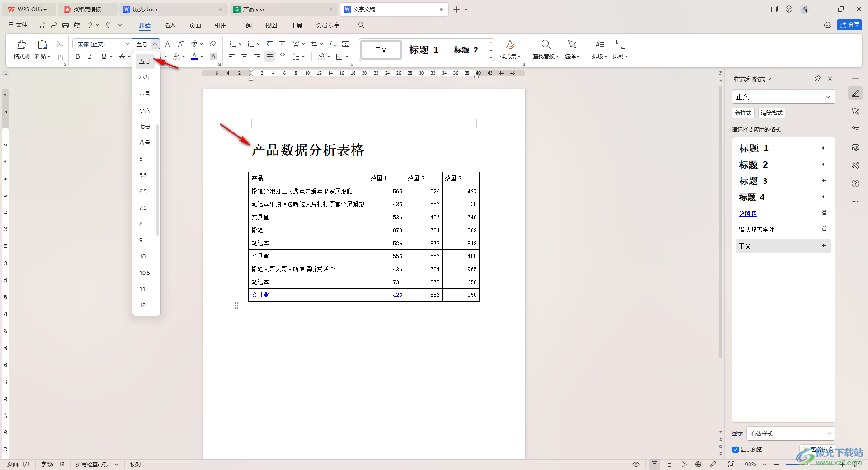The width and height of the screenshot is (868, 470).
Task: Click the Paste clipboard icon
Action: 42,44
